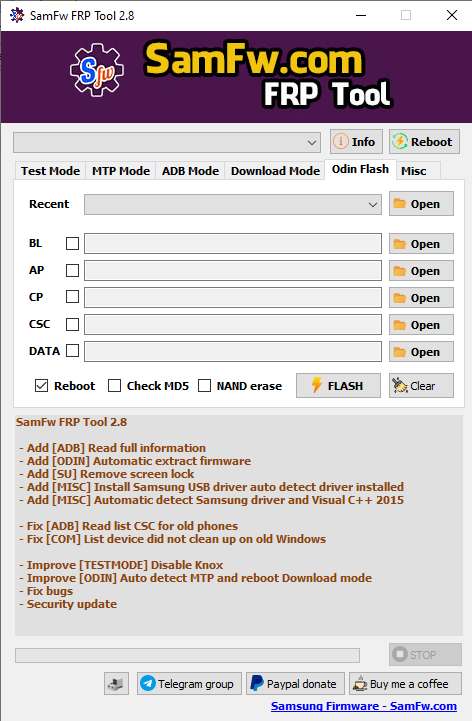Viewport: 472px width, 721px height.
Task: Click the 'SamFw FRP Tool 2.8' log heading
Action: click(71, 422)
